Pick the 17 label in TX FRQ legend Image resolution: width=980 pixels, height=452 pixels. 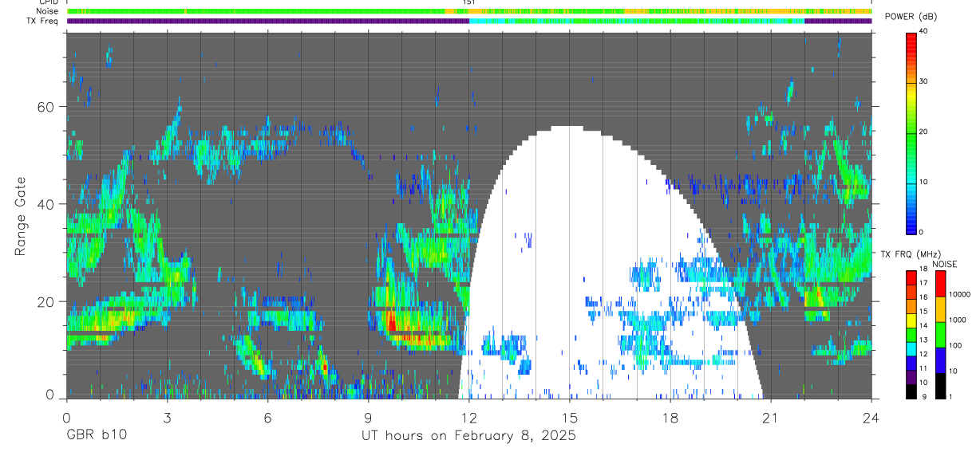924,283
